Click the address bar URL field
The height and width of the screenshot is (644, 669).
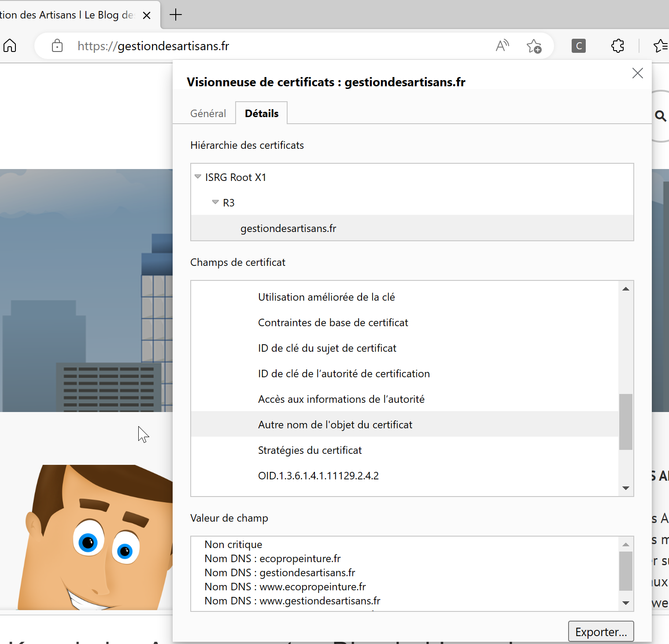point(264,46)
